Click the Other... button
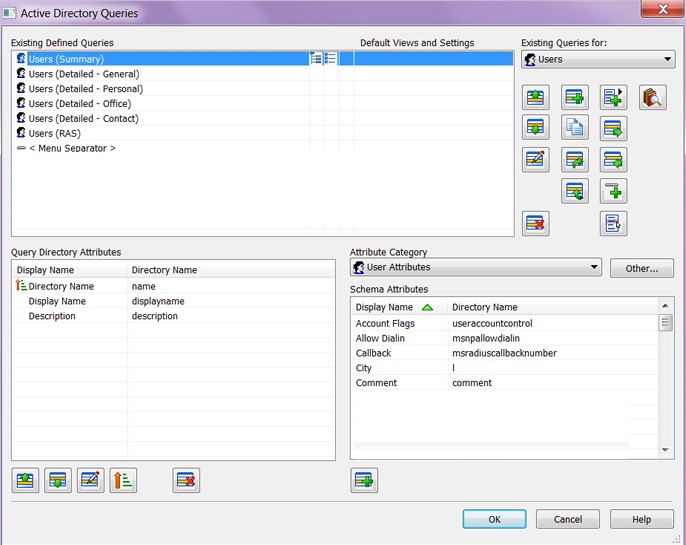The height and width of the screenshot is (545, 686). tap(642, 268)
